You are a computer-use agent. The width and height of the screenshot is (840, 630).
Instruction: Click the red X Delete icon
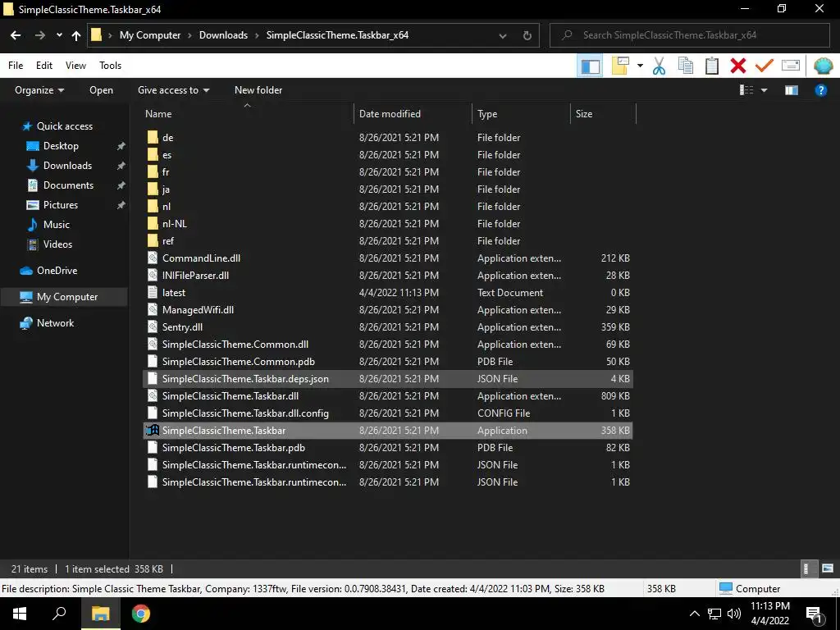738,66
